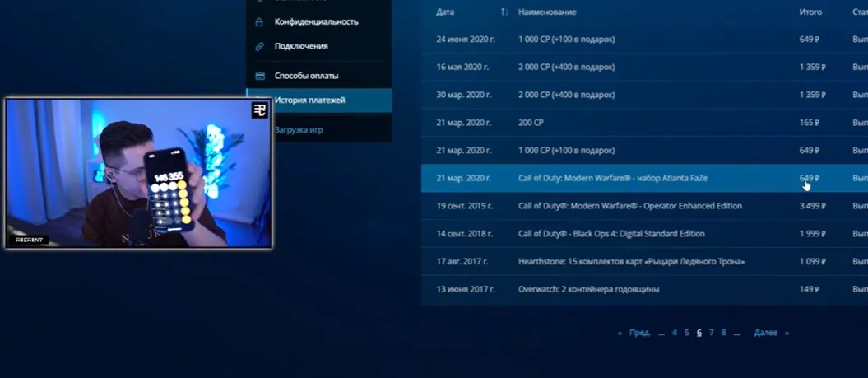Click the Итого column header
The height and width of the screenshot is (378, 868).
(810, 12)
